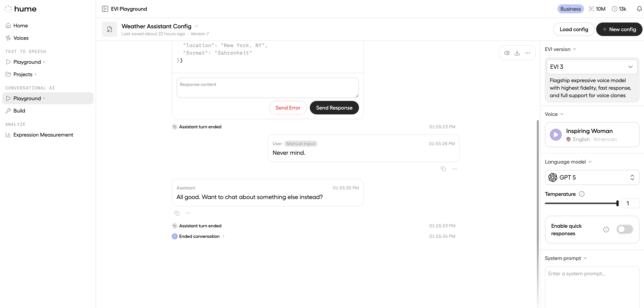The height and width of the screenshot is (308, 644).
Task: Open the transcript more options ellipsis icon
Action: (x=528, y=53)
